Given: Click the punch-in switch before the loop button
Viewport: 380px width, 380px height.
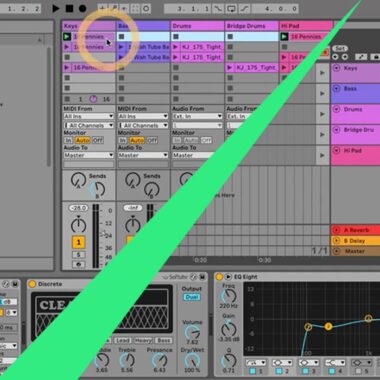Looking at the screenshot, I should 218,9.
